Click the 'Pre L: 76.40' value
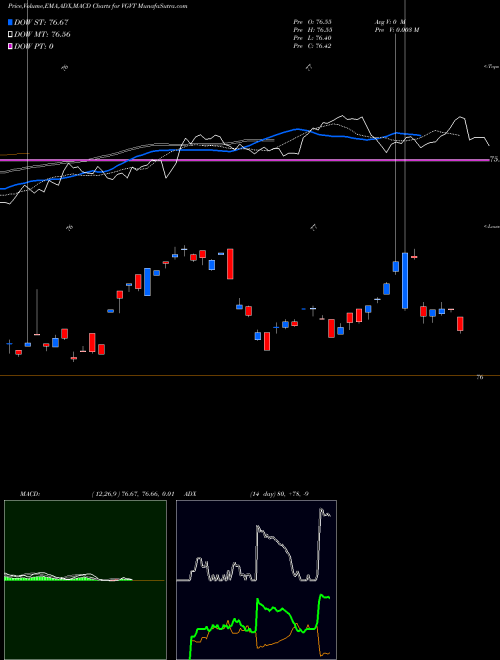The width and height of the screenshot is (500, 660). (x=312, y=38)
